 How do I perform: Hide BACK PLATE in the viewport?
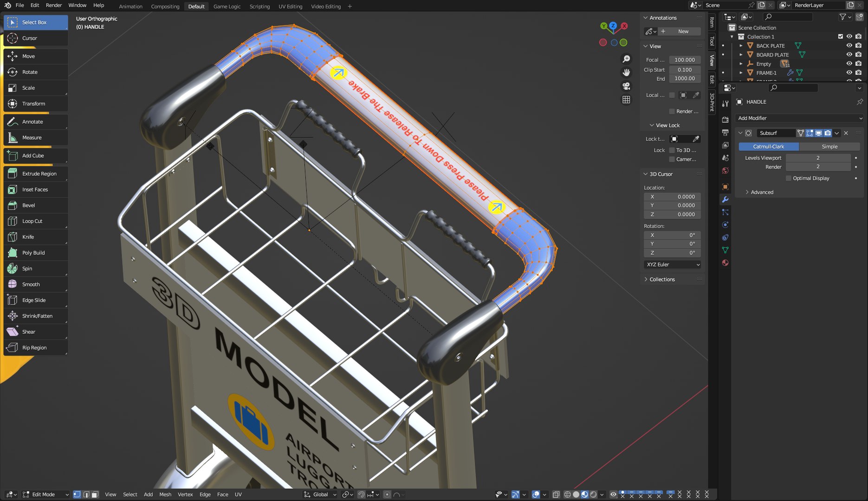coord(849,45)
